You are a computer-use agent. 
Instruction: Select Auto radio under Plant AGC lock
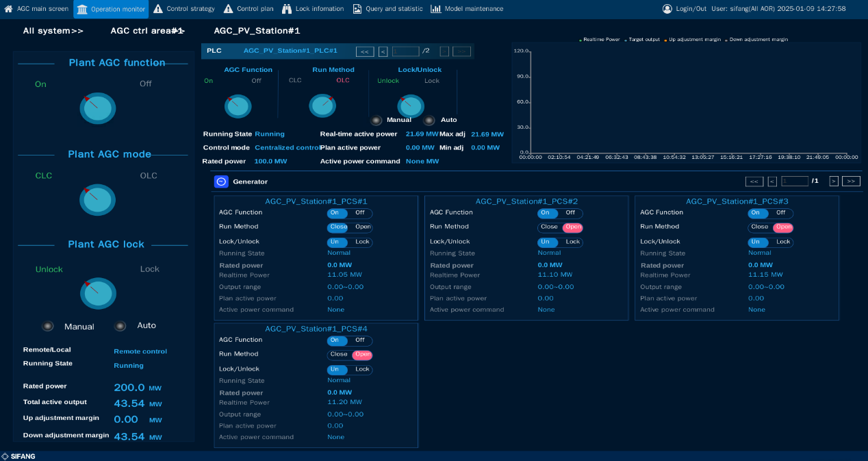[x=120, y=326]
